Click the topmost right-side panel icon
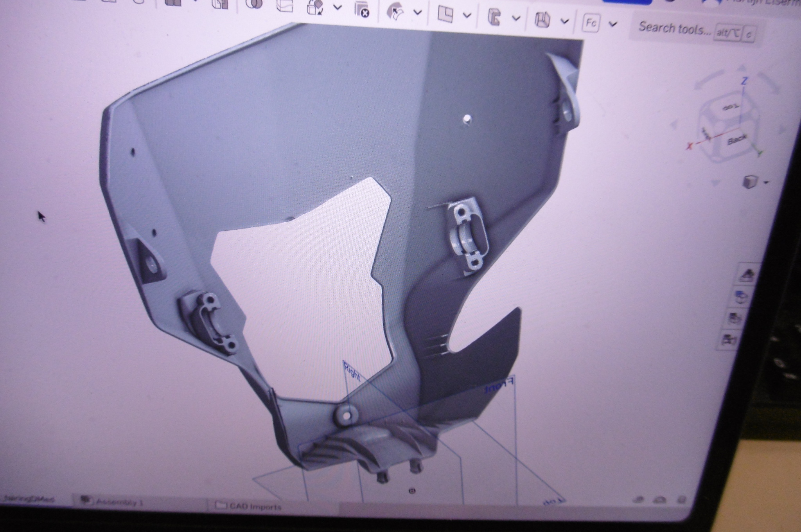This screenshot has height=532, width=801. (748, 275)
